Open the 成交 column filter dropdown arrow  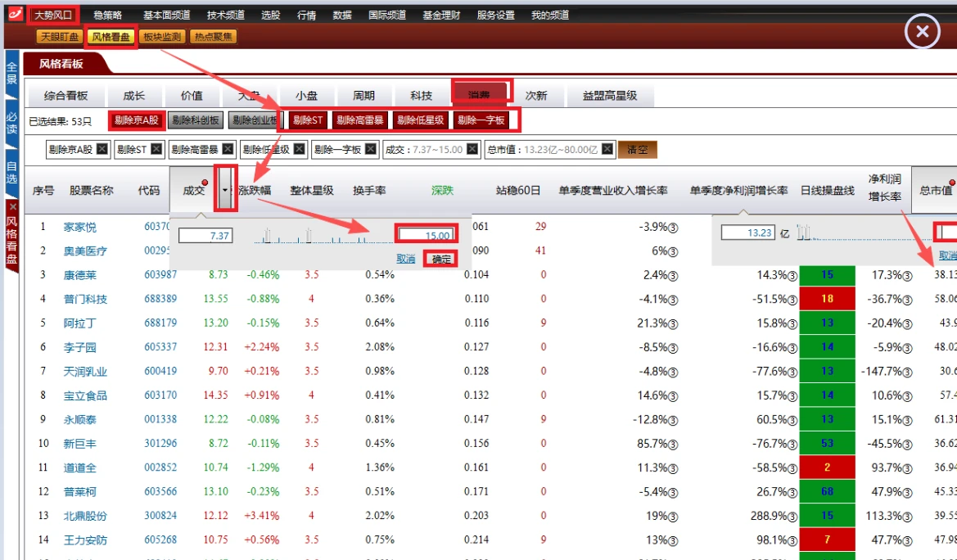[x=225, y=189]
